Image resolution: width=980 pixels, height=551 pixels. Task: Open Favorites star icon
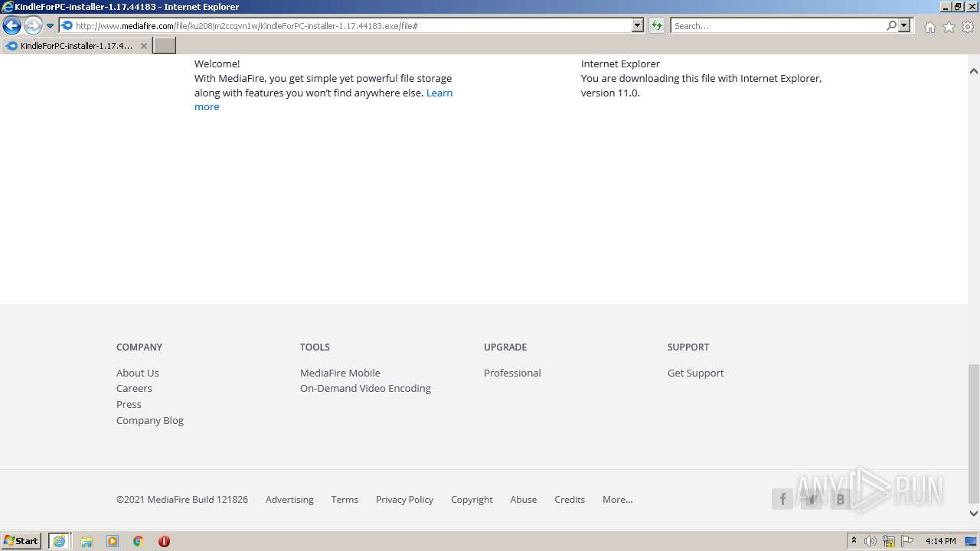point(949,27)
